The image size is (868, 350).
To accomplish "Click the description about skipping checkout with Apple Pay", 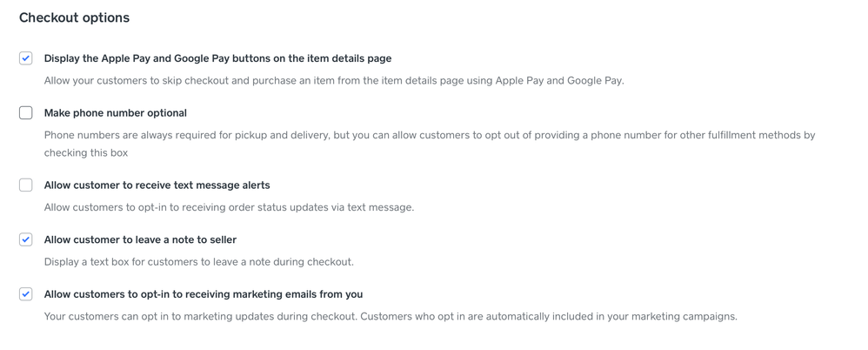I will click(x=334, y=81).
